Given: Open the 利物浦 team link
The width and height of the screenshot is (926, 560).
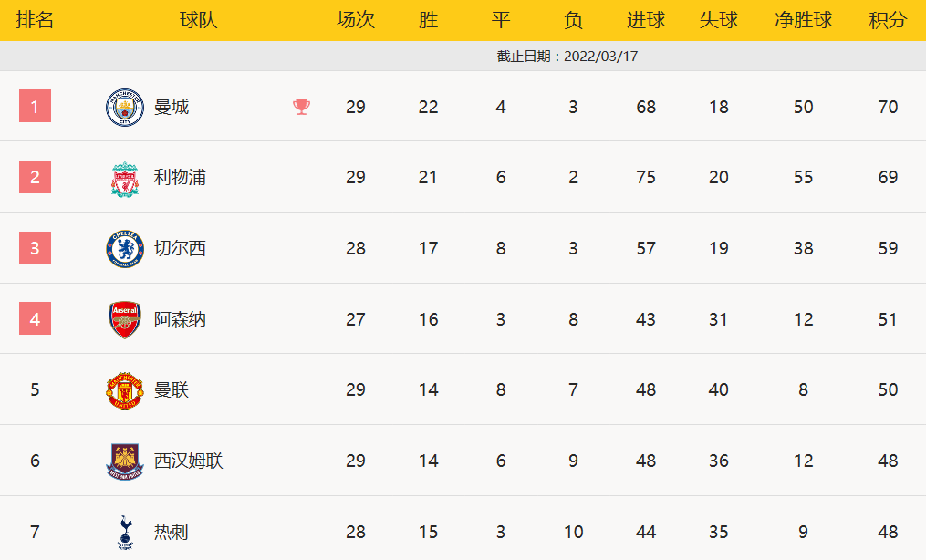Looking at the screenshot, I should click(180, 178).
